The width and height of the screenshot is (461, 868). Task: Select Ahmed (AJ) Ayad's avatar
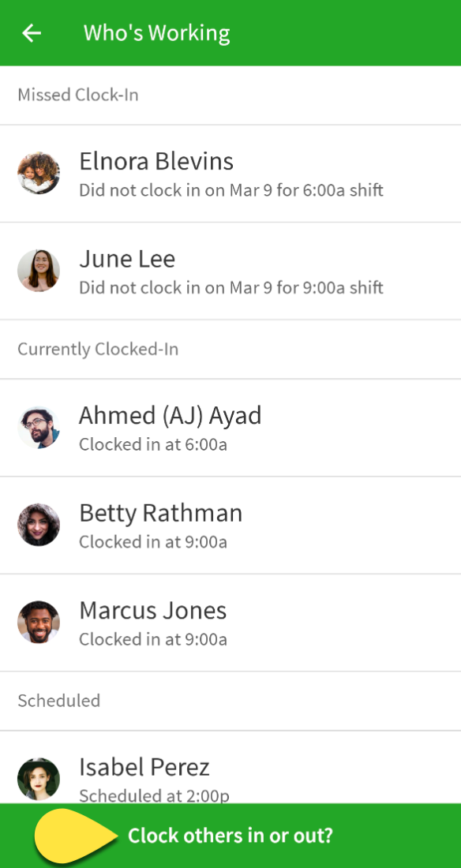[39, 428]
